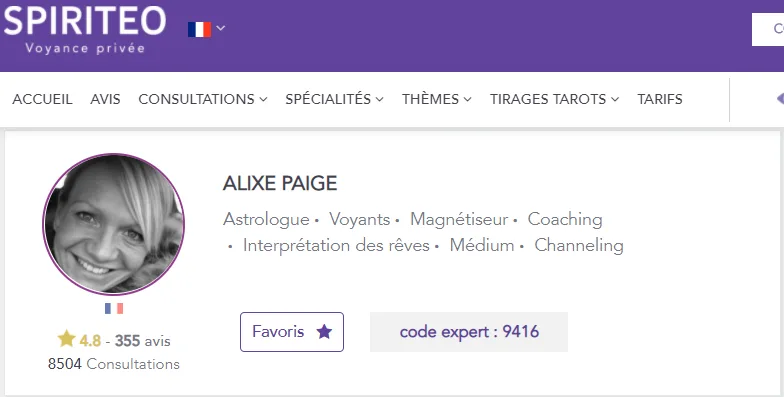Click the code expert 9416 box

click(x=468, y=332)
